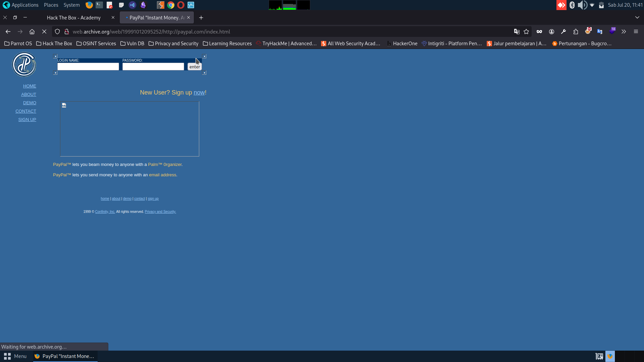Open the Firefox hamburger application menu
This screenshot has width=644, height=362.
(x=636, y=32)
